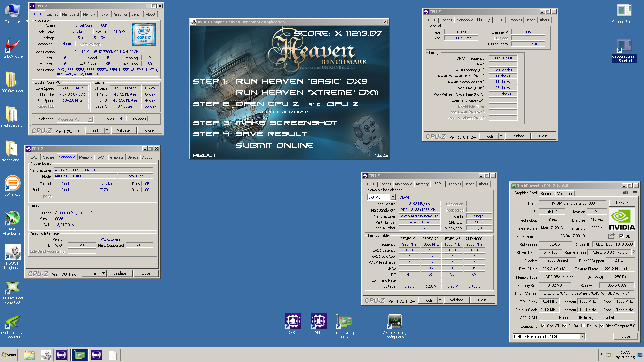Open the Validation tab in GPU-Z
The width and height of the screenshot is (644, 362).
pos(565,194)
